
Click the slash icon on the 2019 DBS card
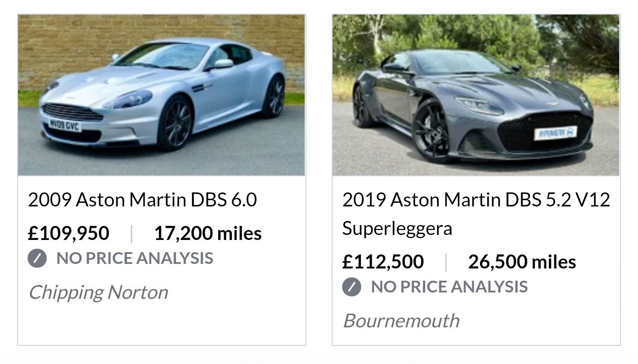[351, 287]
